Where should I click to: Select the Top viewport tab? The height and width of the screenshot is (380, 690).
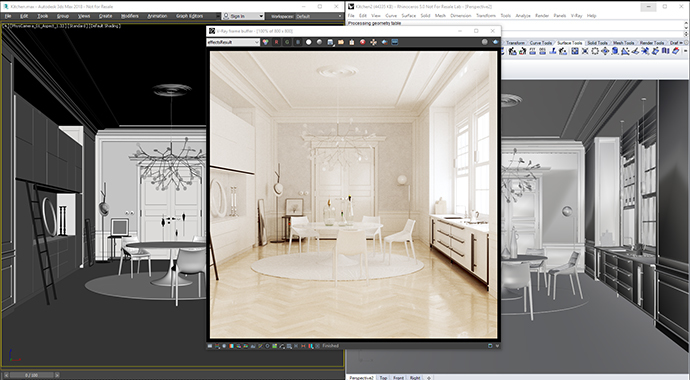[383, 377]
